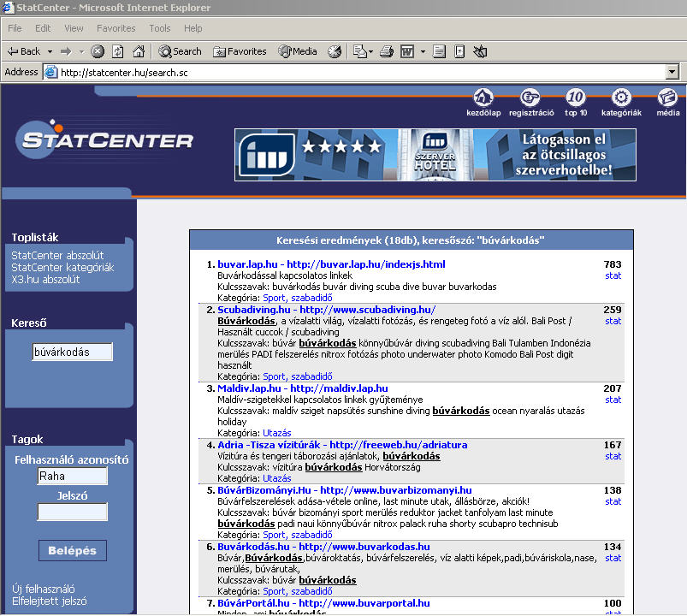
Task: Click the Belépés login button
Action: (72, 551)
